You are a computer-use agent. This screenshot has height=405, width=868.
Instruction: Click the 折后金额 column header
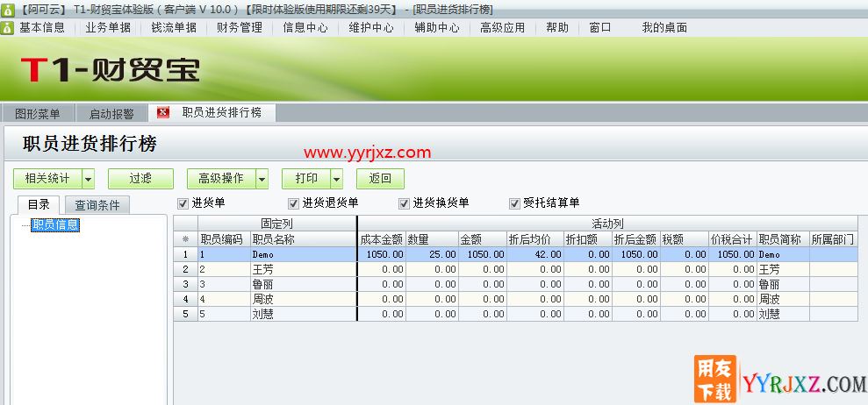pos(636,239)
